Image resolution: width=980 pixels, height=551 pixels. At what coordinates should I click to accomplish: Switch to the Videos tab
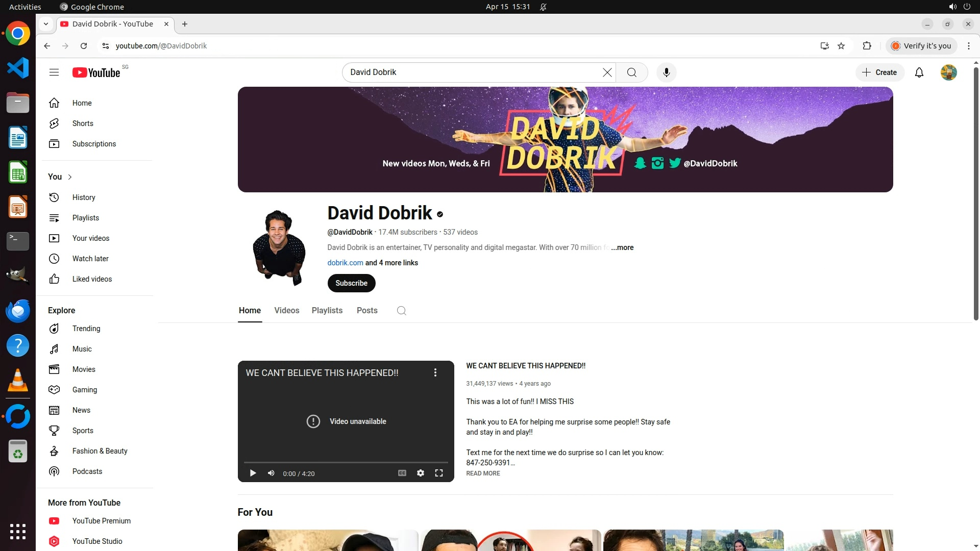286,311
